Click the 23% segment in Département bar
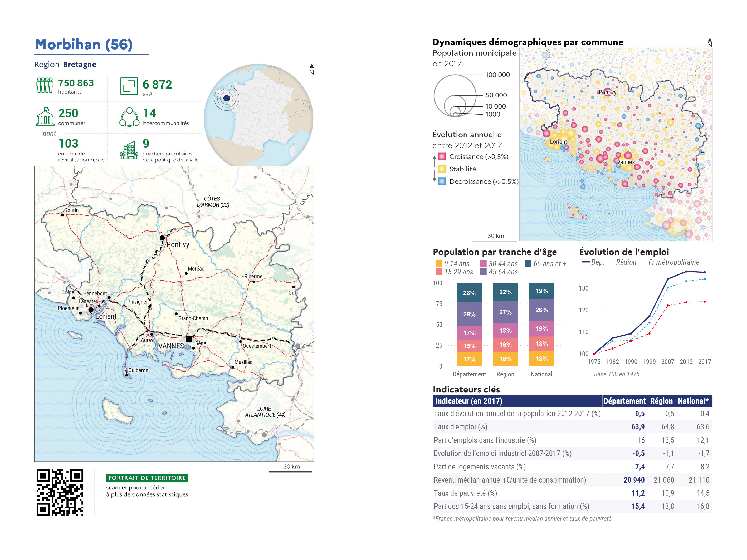 pyautogui.click(x=469, y=293)
